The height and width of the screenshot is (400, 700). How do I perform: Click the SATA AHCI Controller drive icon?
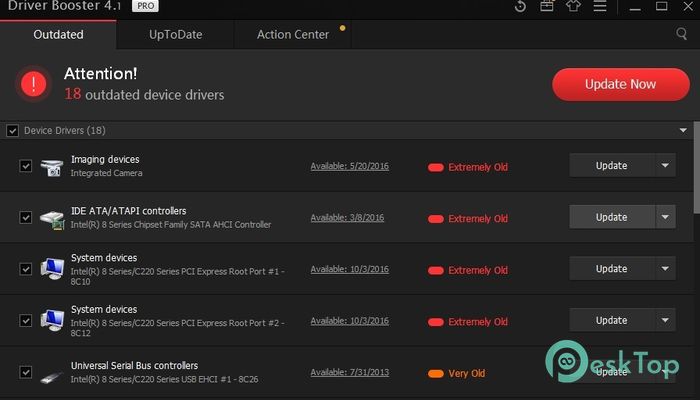point(52,219)
